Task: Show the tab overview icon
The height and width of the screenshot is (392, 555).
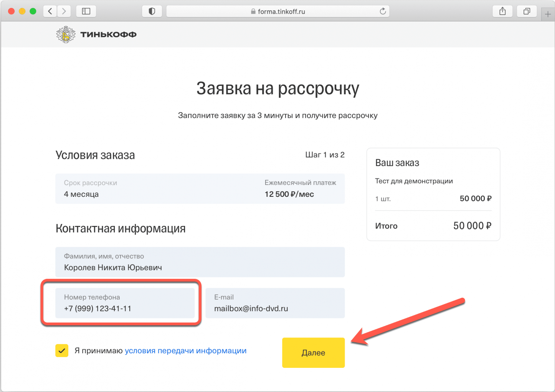Action: [527, 12]
